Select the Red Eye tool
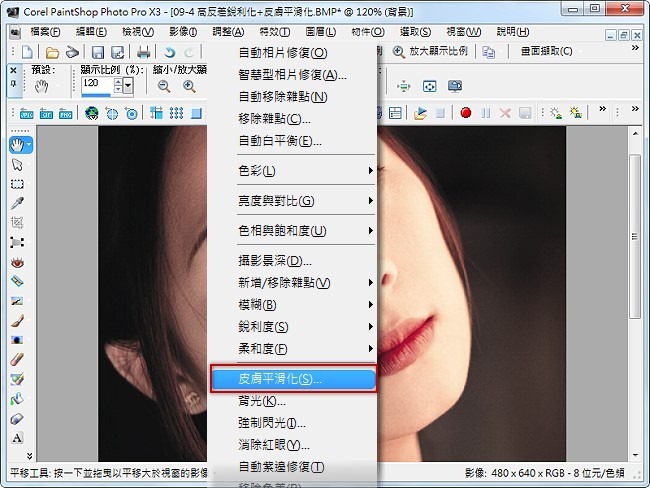Viewport: 650px width, 488px height. pos(17,262)
